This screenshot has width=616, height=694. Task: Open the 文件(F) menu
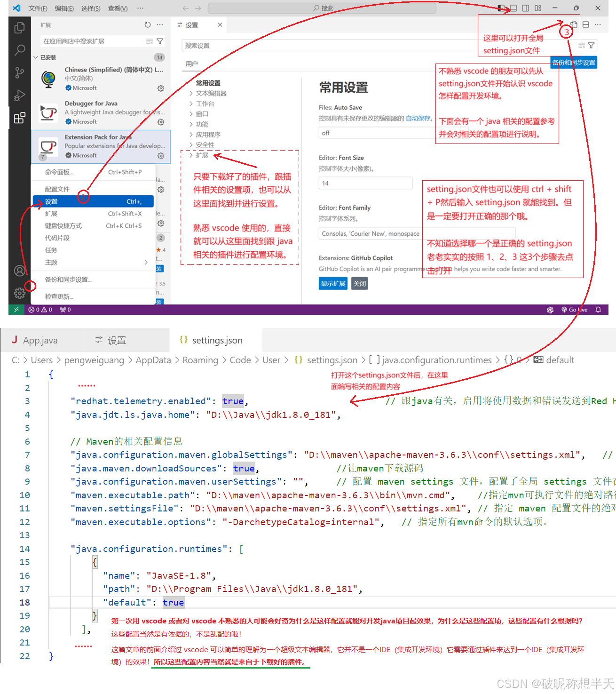click(x=38, y=8)
